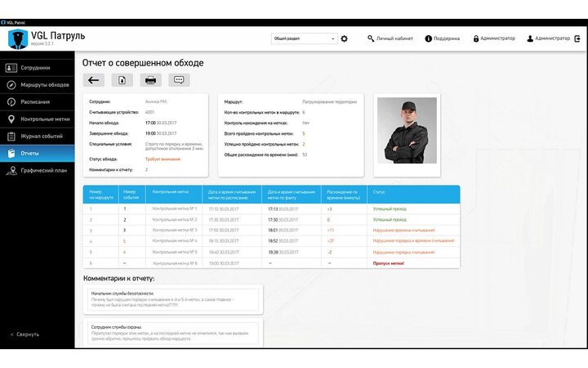
Task: Print the patrol report
Action: 150,80
